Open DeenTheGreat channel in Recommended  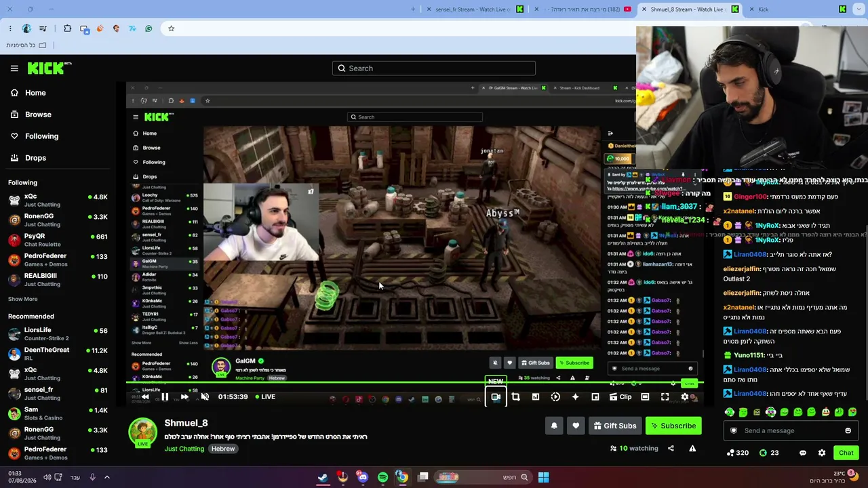coord(58,354)
